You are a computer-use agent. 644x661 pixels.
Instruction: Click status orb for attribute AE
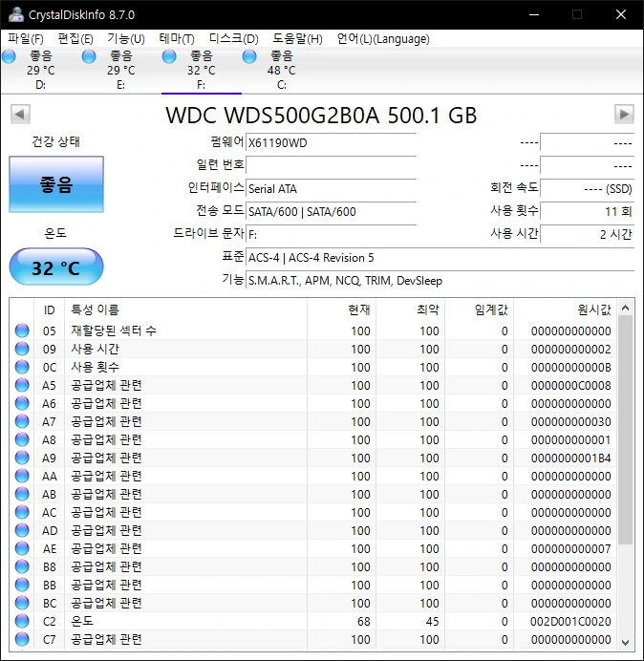(22, 548)
